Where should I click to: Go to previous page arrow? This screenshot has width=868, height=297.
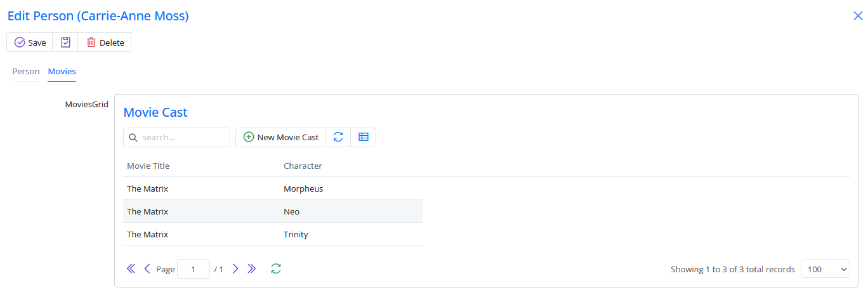point(147,269)
